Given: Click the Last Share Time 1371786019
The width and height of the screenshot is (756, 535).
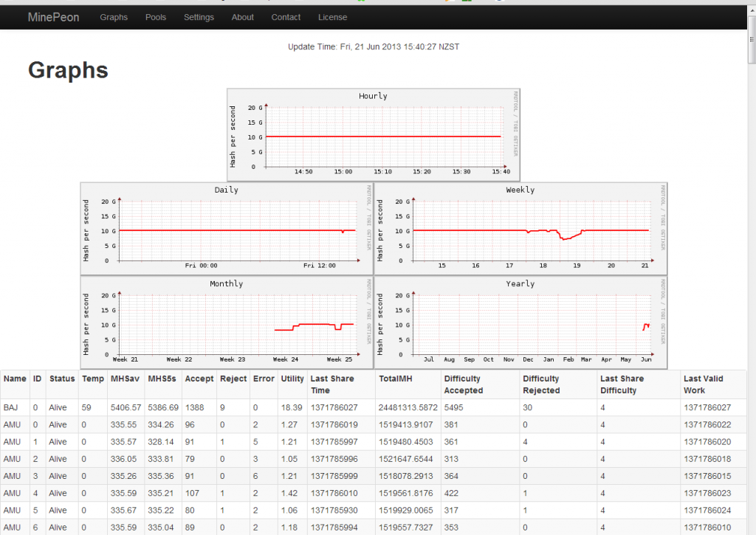Looking at the screenshot, I should point(334,425).
